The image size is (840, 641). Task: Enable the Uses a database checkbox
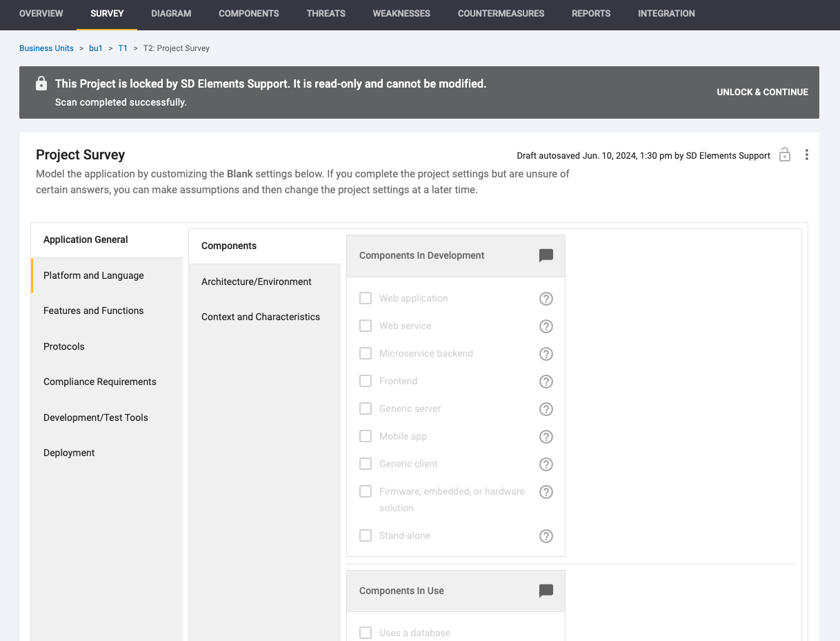366,633
